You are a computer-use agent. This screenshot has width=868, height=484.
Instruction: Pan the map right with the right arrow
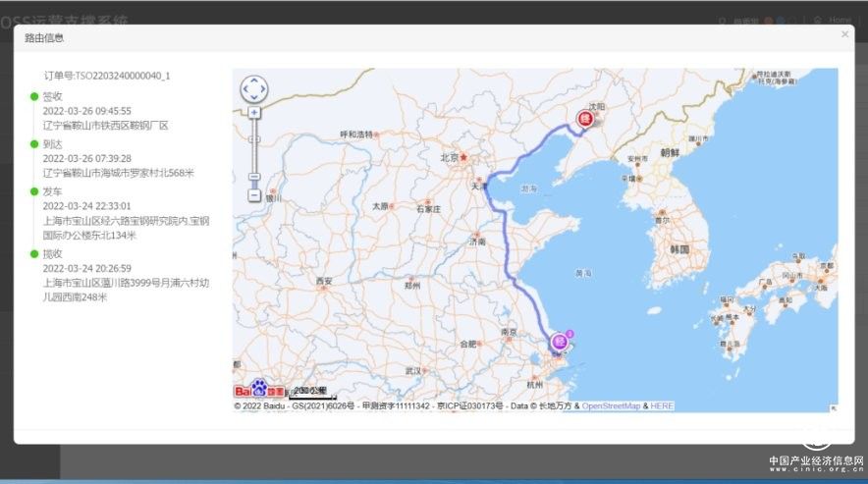(264, 89)
